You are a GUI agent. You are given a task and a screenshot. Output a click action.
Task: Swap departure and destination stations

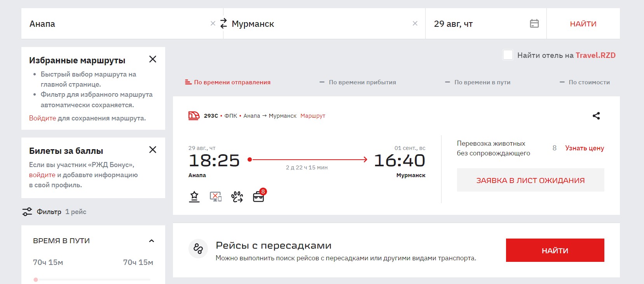[x=223, y=23]
